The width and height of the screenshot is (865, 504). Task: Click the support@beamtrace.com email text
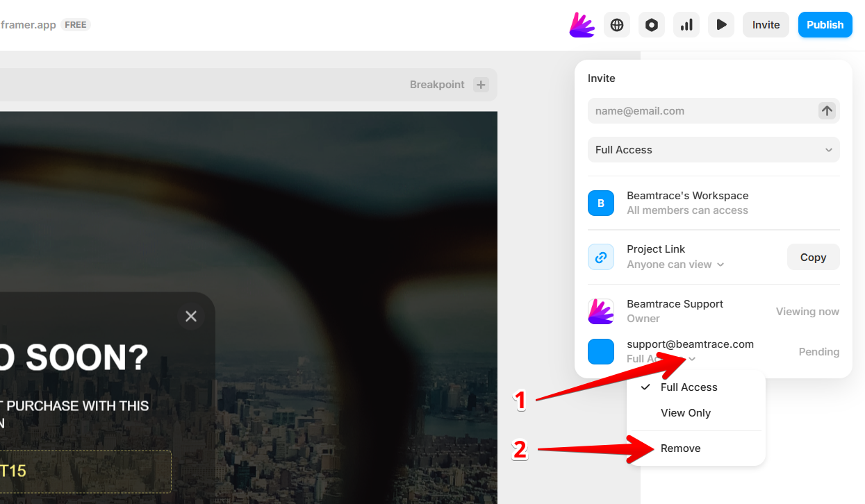[x=690, y=344]
